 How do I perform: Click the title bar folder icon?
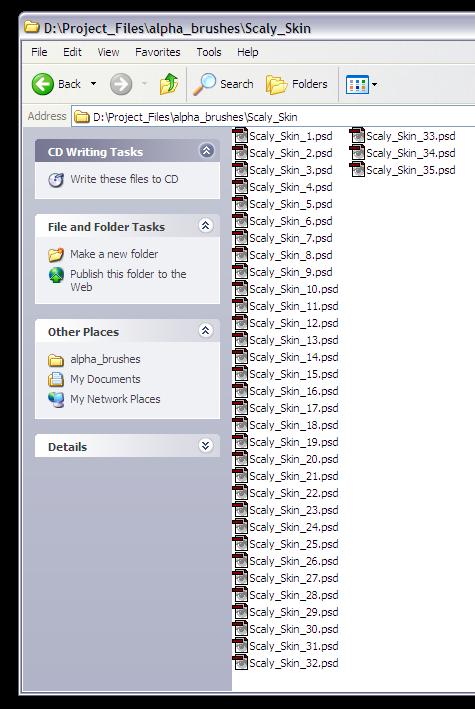tap(32, 27)
